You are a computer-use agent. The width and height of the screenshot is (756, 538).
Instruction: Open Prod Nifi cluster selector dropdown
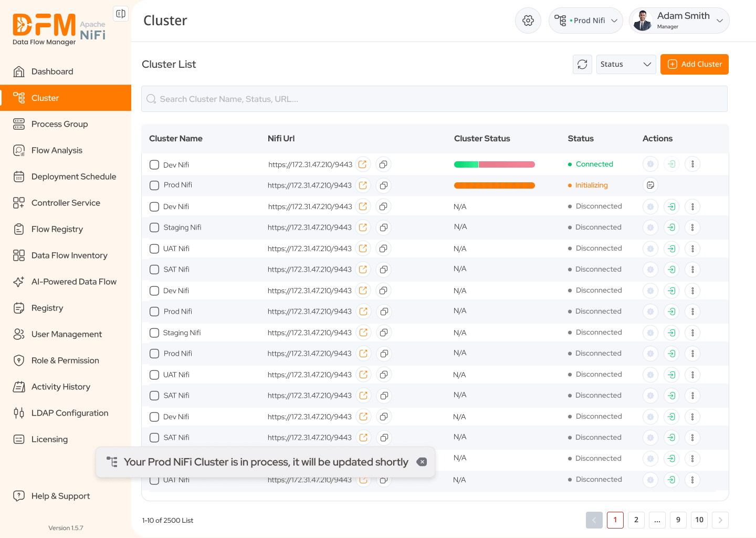tap(585, 20)
